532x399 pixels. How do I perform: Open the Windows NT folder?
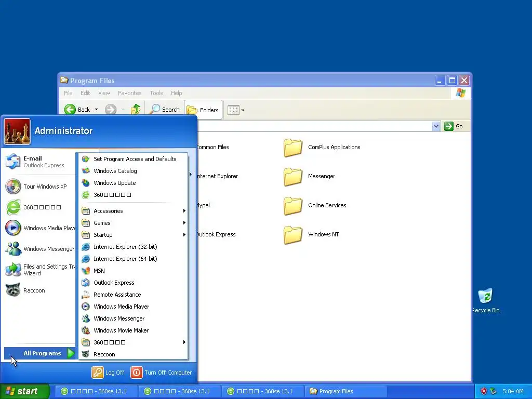coord(311,235)
